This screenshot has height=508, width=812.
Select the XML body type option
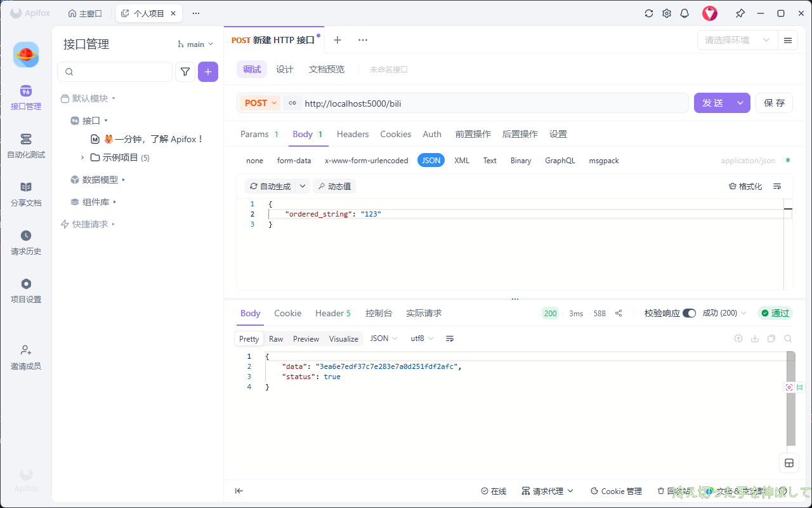click(462, 161)
